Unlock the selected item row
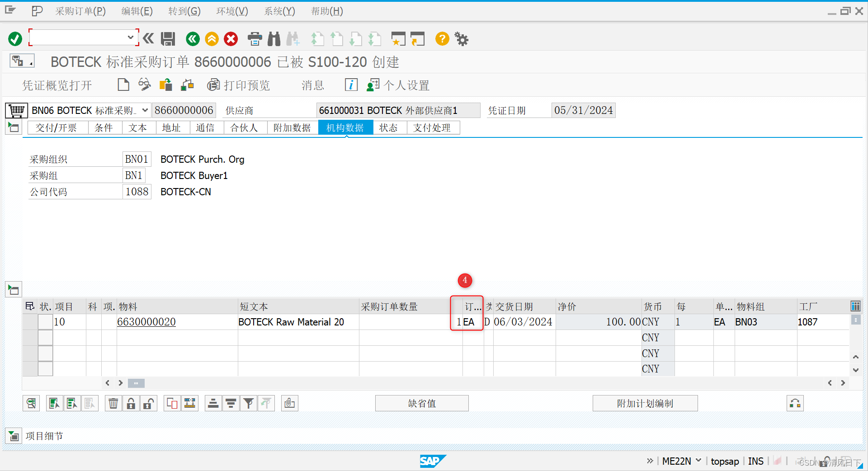868x471 pixels. pyautogui.click(x=148, y=403)
